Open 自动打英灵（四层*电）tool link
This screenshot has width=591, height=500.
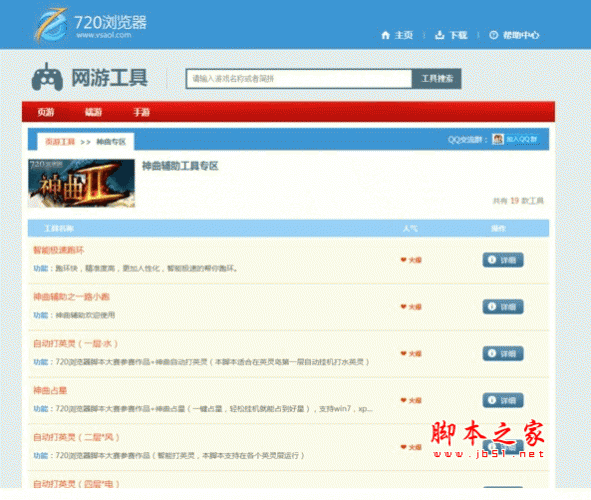tap(76, 483)
